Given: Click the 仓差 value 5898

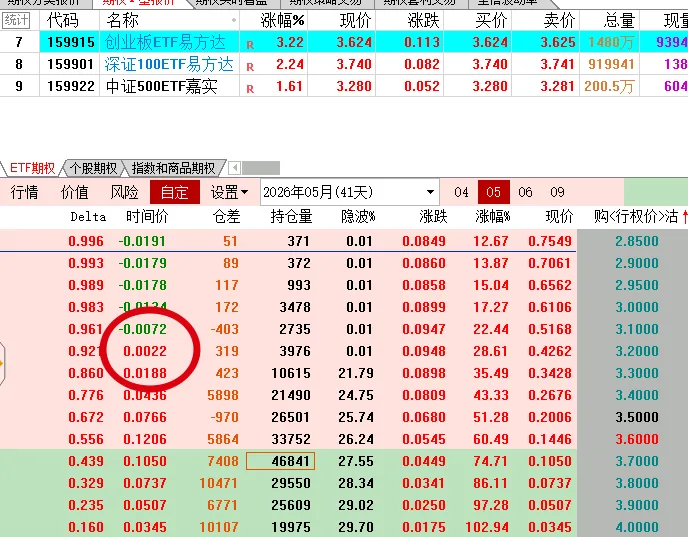Looking at the screenshot, I should tap(223, 395).
